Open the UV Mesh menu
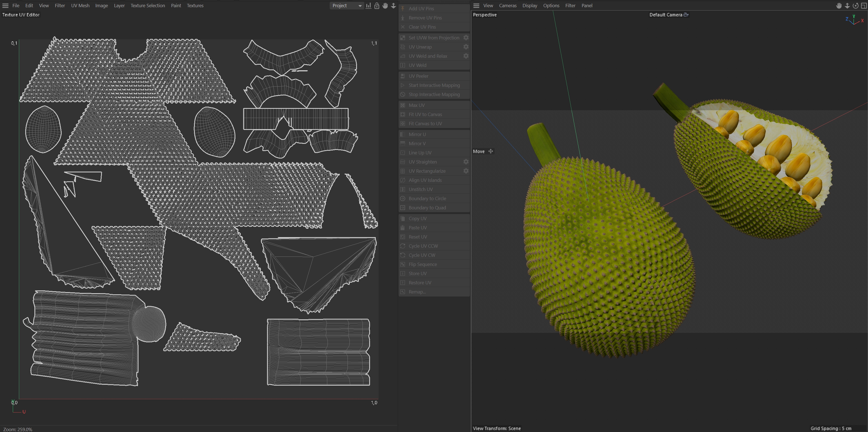868x432 pixels. click(x=80, y=6)
